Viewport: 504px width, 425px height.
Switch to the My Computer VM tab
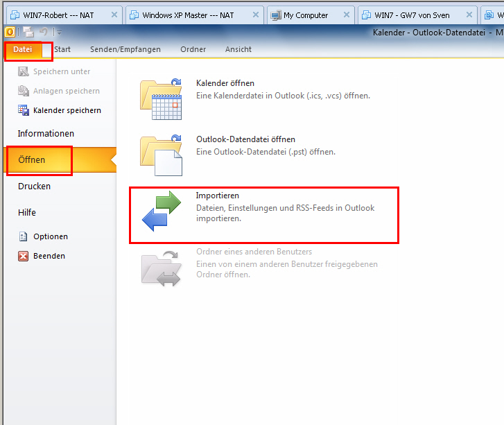tap(305, 15)
